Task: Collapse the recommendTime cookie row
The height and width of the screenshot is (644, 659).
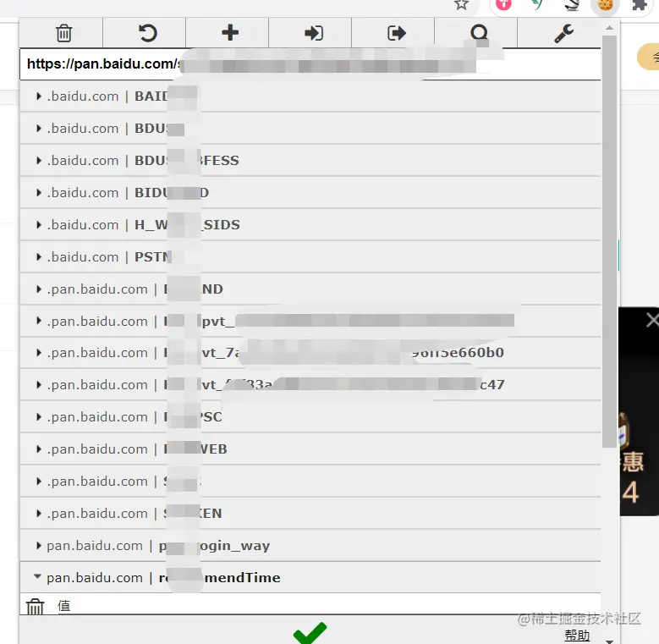Action: pos(310,578)
